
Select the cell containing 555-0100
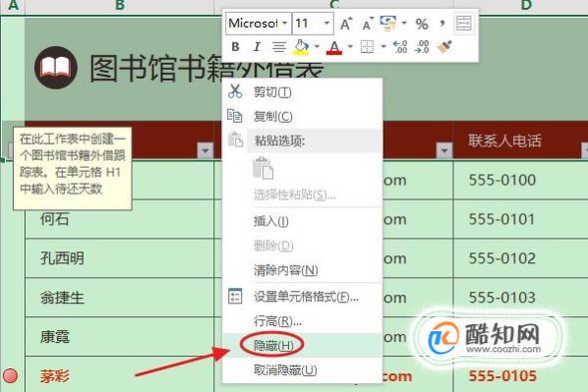(520, 180)
